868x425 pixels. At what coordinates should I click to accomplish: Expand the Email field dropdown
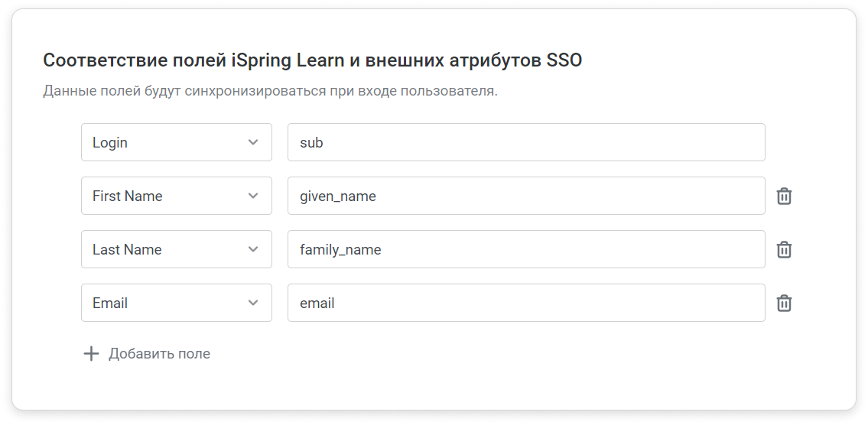[x=177, y=303]
